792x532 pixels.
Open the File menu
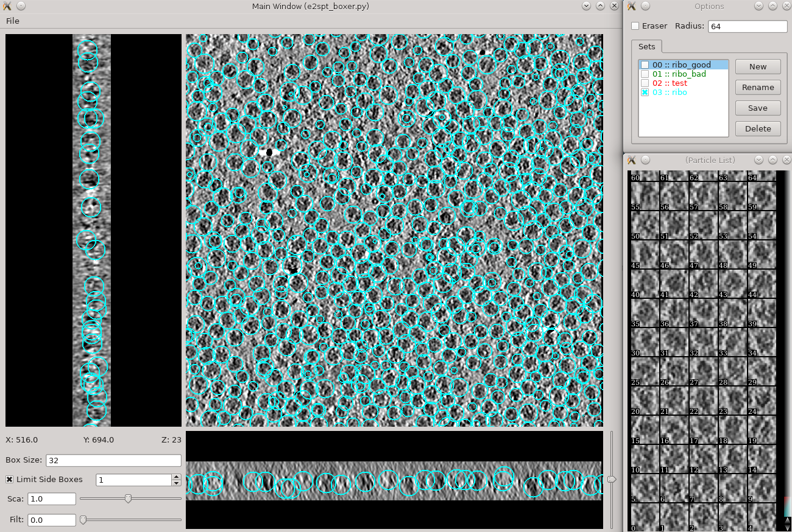[x=12, y=21]
